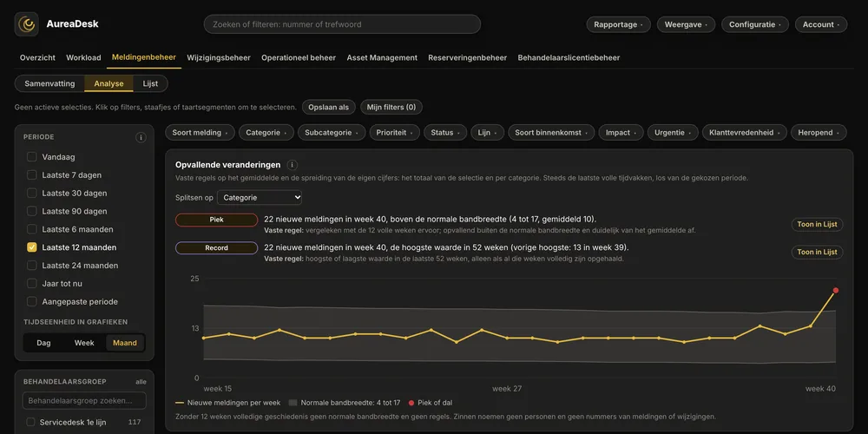The width and height of the screenshot is (868, 434).
Task: Open the Impact filter dropdown
Action: [x=621, y=133]
